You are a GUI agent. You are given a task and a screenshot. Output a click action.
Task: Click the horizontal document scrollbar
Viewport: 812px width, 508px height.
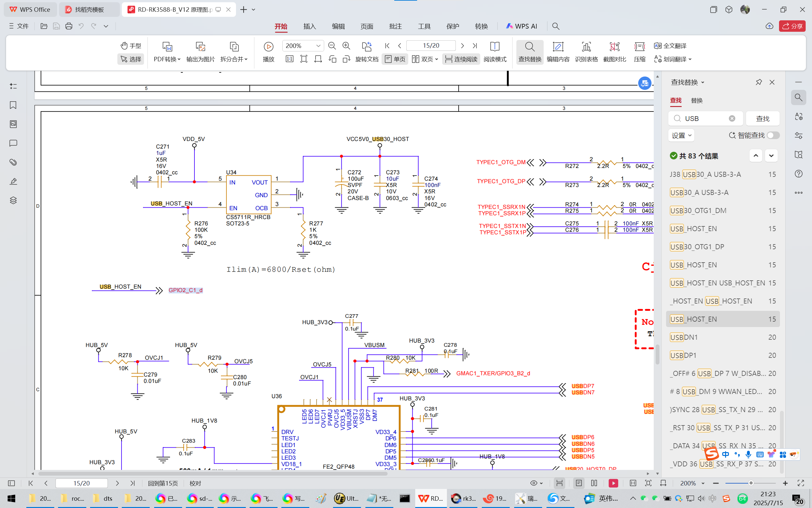pos(213,473)
